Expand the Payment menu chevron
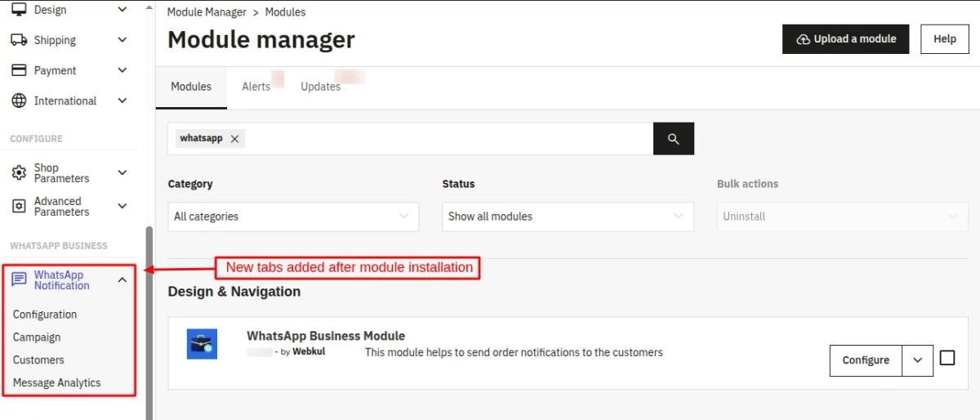 (122, 70)
